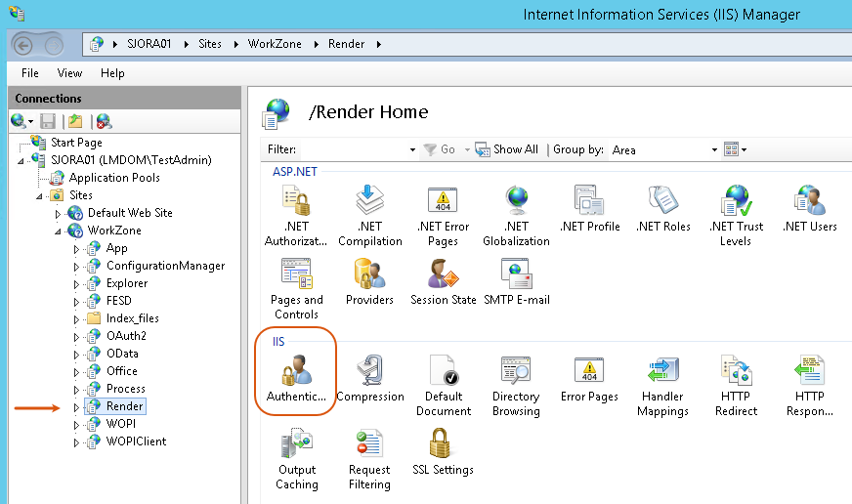Viewport: 852px width, 504px height.
Task: Expand the Default Web Site node
Action: [x=58, y=214]
